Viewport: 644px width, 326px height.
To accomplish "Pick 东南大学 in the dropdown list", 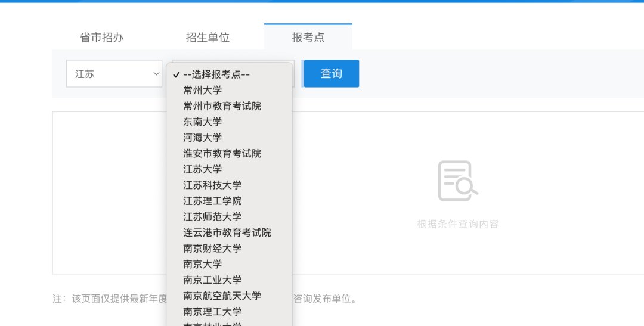I will [230, 122].
